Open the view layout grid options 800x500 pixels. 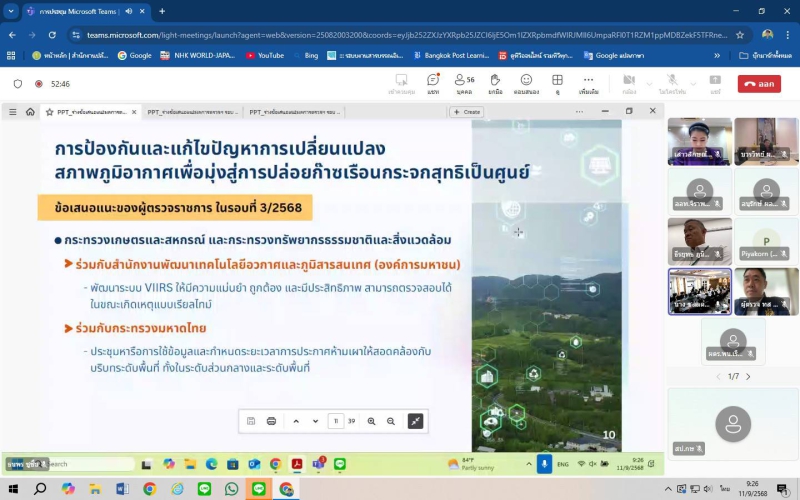(557, 84)
